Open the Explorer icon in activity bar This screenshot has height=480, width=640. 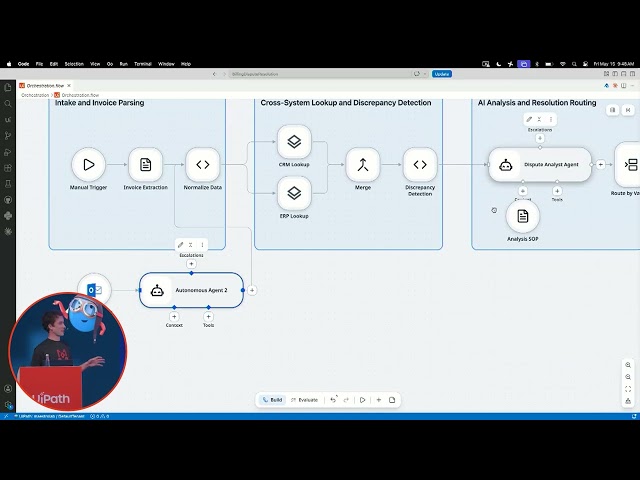click(x=7, y=87)
